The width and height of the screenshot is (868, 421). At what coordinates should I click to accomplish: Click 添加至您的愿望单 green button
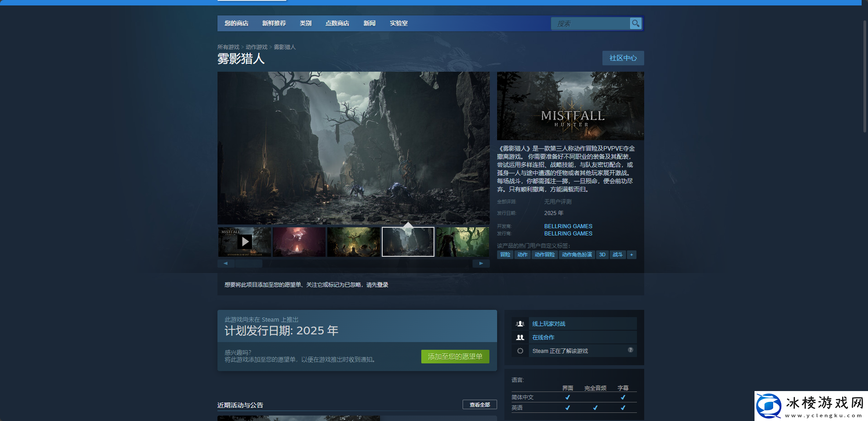[455, 357]
